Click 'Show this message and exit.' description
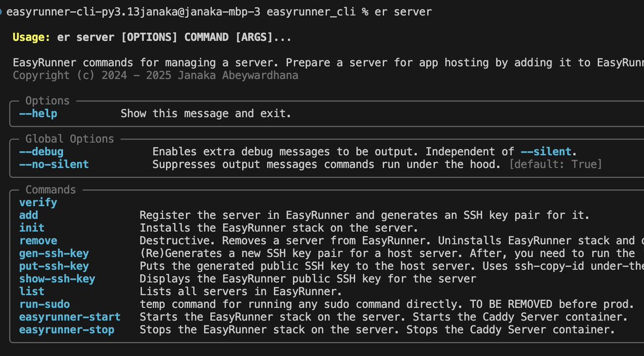The height and width of the screenshot is (356, 644). (206, 113)
